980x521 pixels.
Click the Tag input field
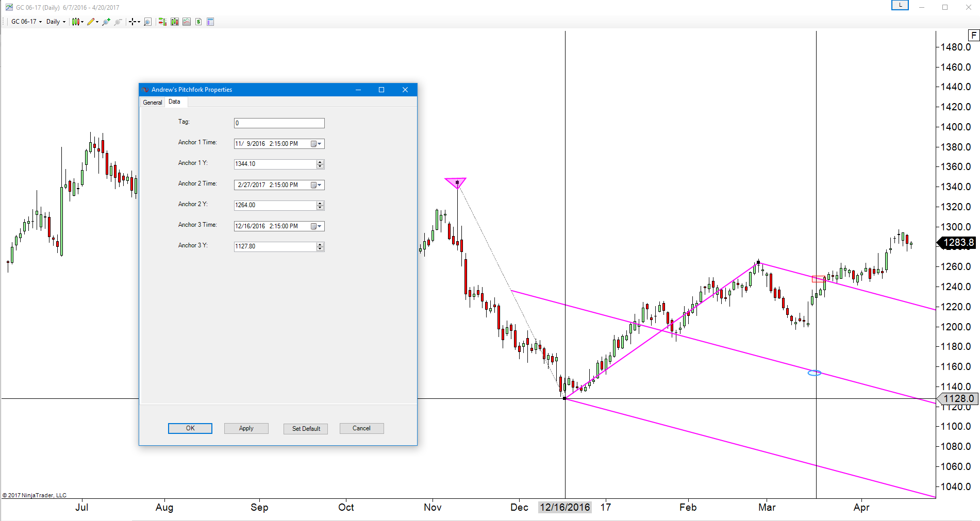pyautogui.click(x=279, y=123)
